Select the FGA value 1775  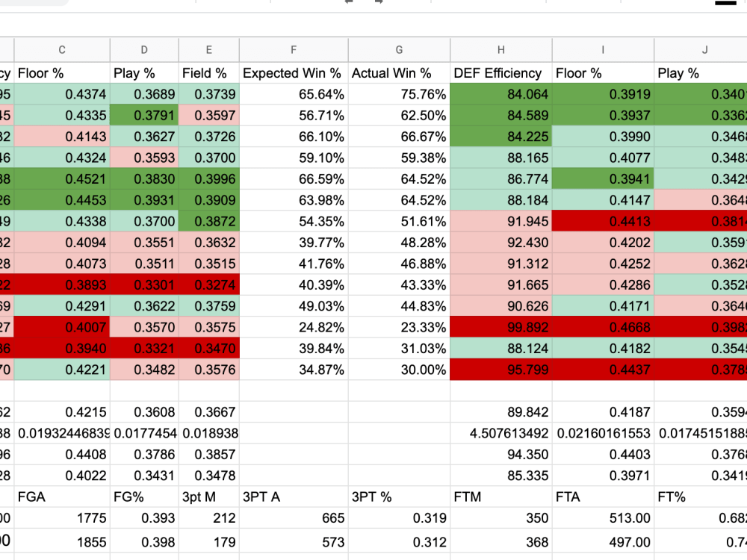[x=62, y=517]
